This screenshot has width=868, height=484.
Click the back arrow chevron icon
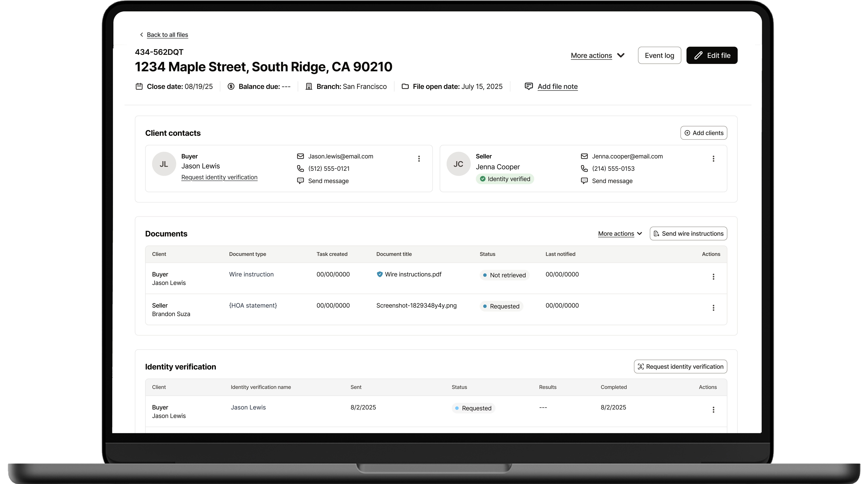pyautogui.click(x=141, y=35)
